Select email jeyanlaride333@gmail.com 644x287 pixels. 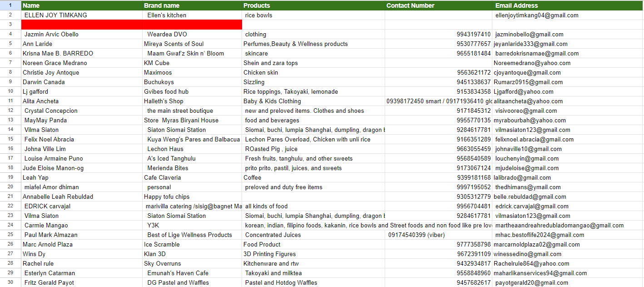568,44
